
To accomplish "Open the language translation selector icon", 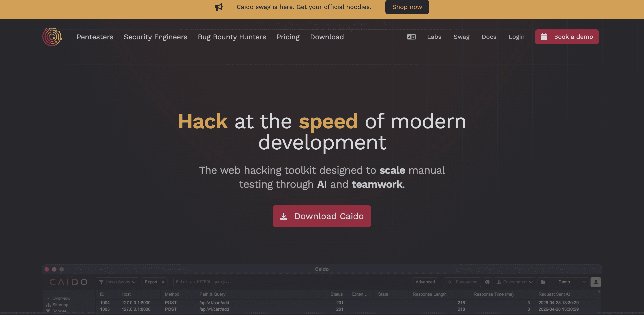I will click(x=411, y=37).
